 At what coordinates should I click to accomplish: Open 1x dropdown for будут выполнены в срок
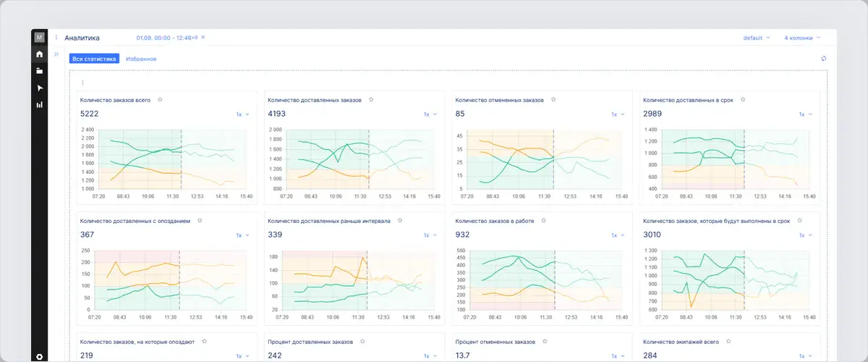[806, 235]
